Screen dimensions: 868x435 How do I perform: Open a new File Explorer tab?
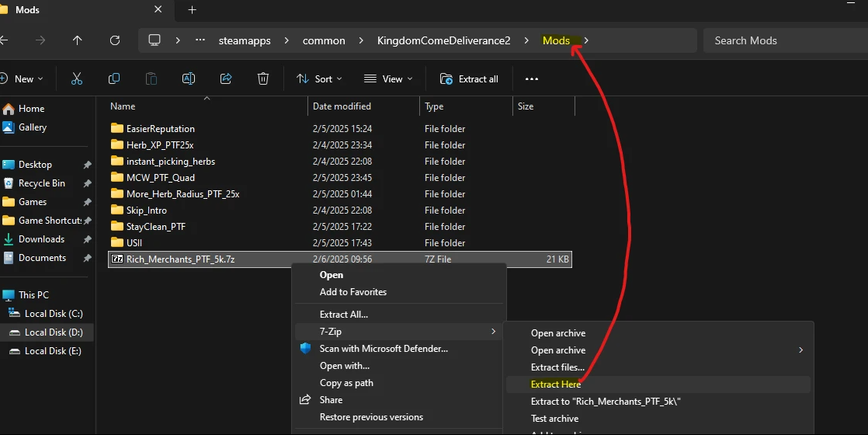click(x=192, y=10)
